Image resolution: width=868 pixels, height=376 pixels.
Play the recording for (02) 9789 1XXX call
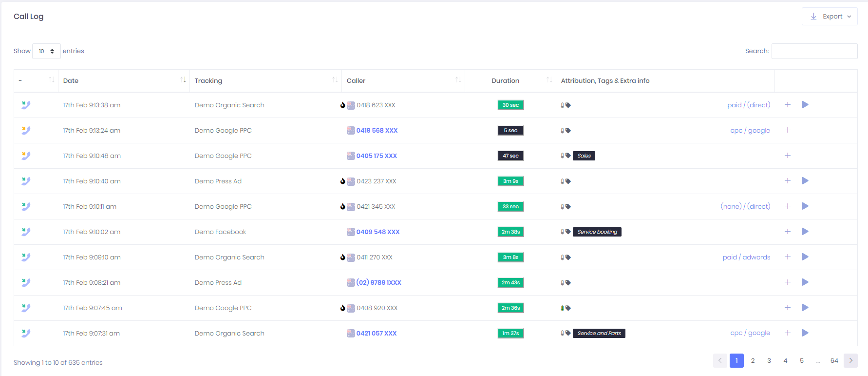[x=805, y=282]
